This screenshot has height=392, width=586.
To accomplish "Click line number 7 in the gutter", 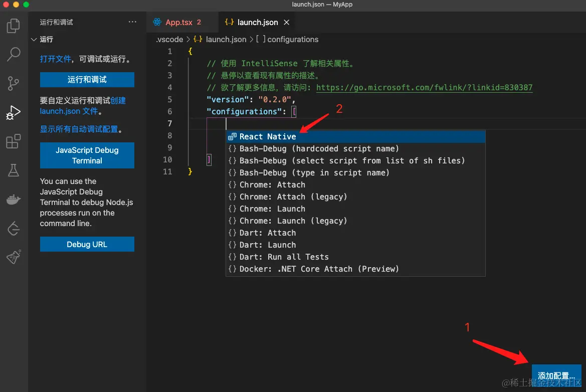I will (x=169, y=123).
